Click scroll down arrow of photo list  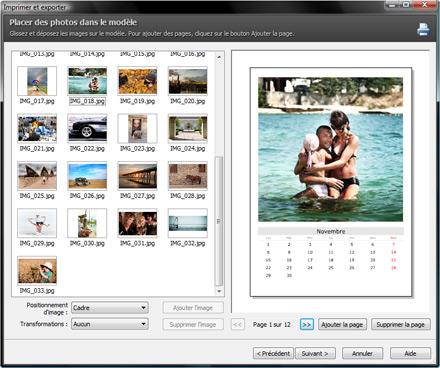click(x=219, y=291)
